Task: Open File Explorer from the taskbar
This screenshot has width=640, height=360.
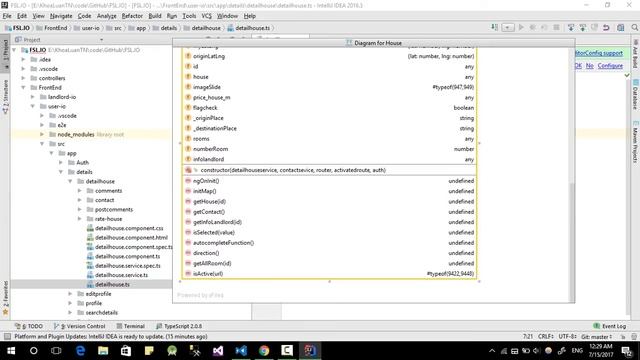Action: point(103,351)
